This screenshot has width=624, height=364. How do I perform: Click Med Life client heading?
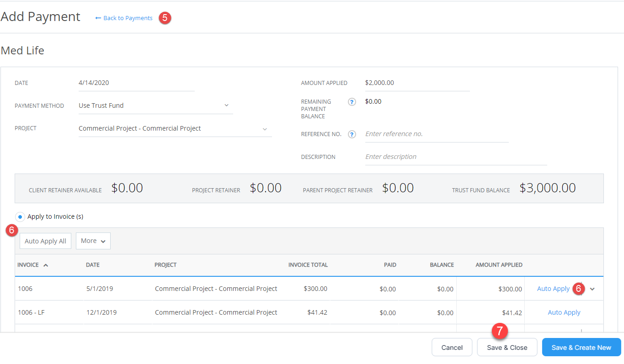coord(22,50)
